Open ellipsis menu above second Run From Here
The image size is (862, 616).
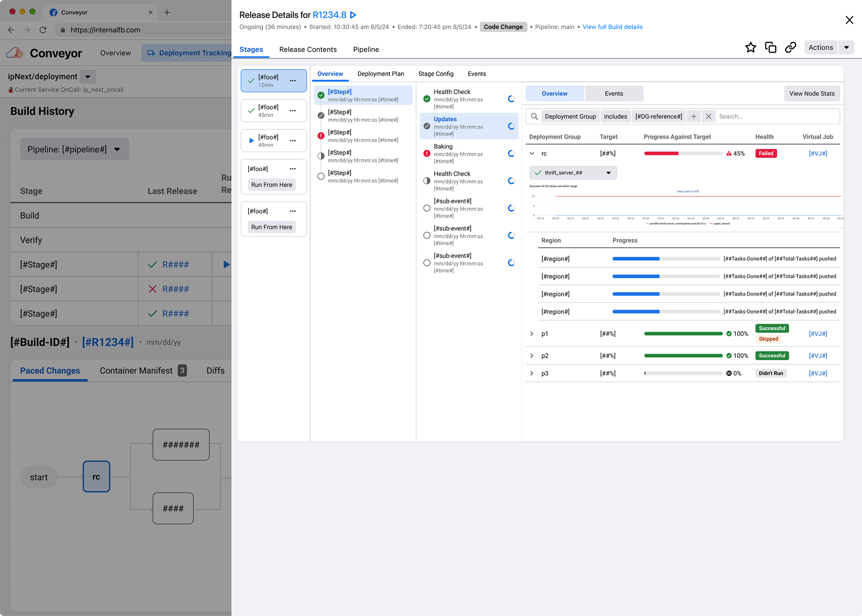point(293,211)
